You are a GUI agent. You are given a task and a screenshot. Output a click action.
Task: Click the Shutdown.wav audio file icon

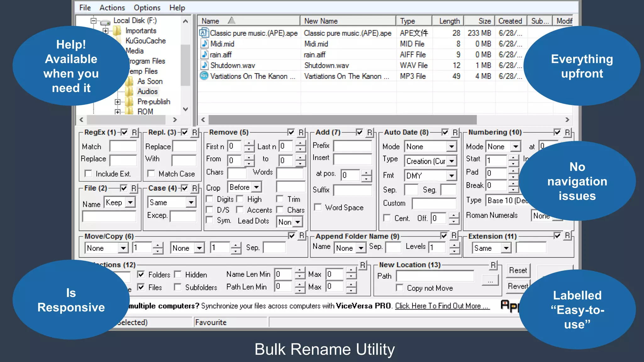point(204,65)
